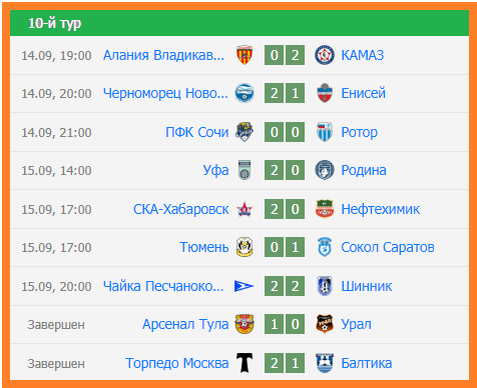The image size is (477, 388).
Task: Click the Baltika club crest
Action: click(324, 363)
